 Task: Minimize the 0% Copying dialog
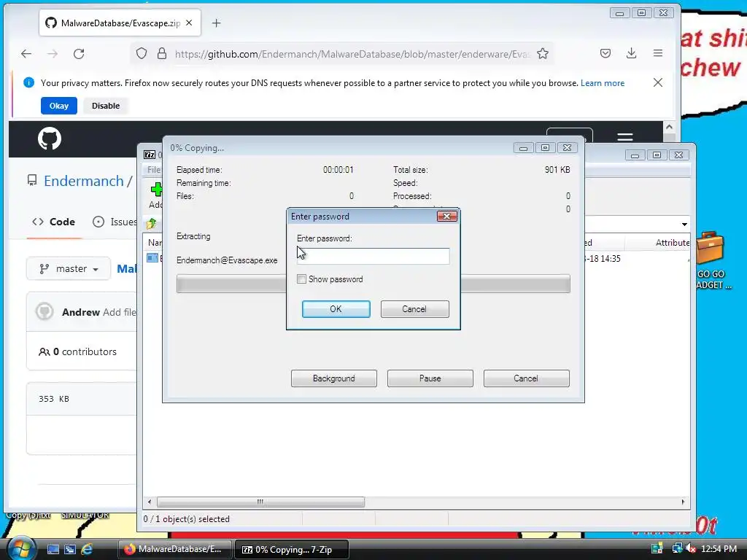click(523, 147)
